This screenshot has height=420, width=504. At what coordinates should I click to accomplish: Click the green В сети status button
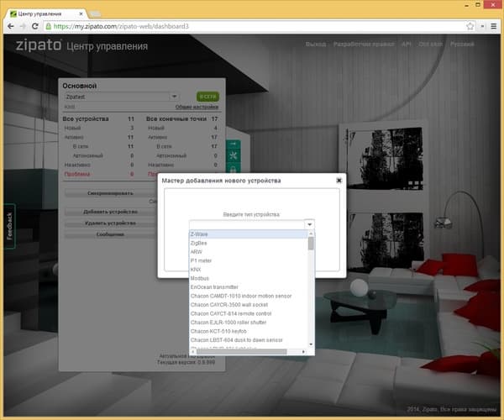click(x=207, y=97)
